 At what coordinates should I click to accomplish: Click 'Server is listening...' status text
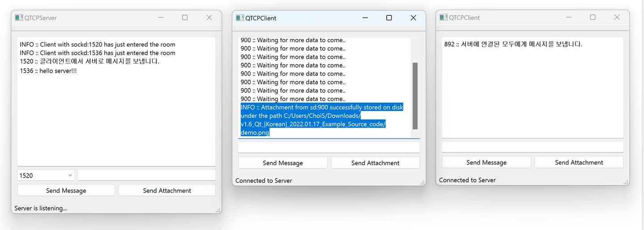[41, 208]
